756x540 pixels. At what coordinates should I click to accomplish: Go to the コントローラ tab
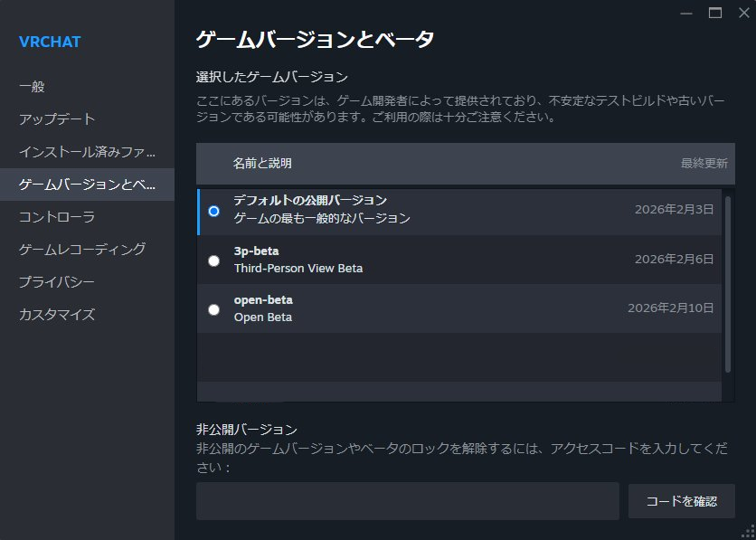57,217
